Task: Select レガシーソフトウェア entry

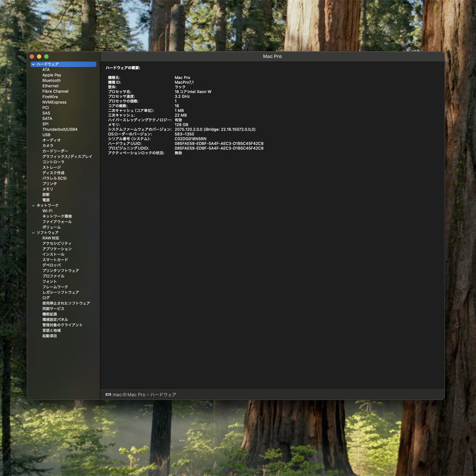Action: (x=60, y=292)
